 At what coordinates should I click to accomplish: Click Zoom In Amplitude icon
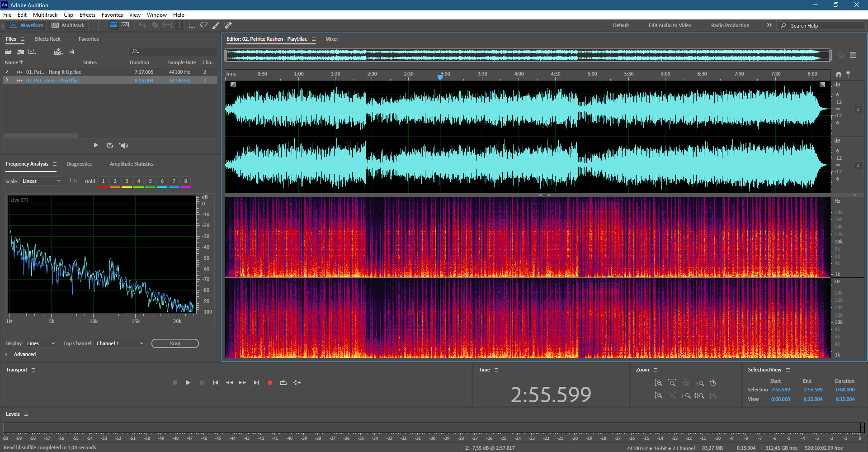[x=658, y=383]
